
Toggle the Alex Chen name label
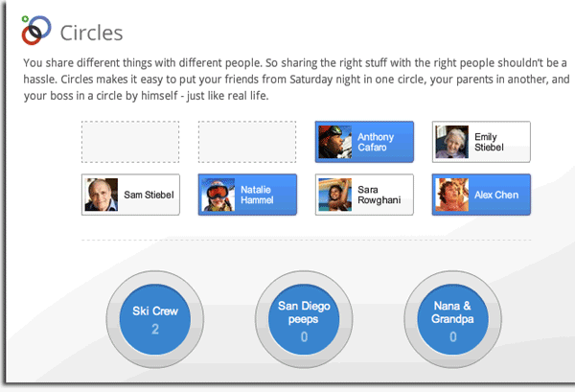coord(495,196)
